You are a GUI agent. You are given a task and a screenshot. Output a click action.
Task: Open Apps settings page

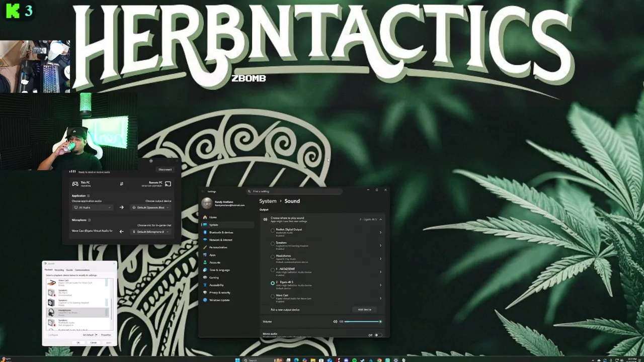227,255
